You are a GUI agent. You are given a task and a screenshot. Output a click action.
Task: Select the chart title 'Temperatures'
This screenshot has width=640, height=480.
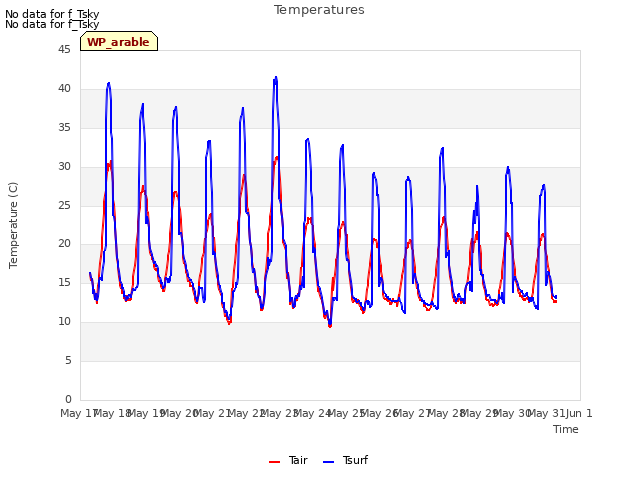[319, 10]
